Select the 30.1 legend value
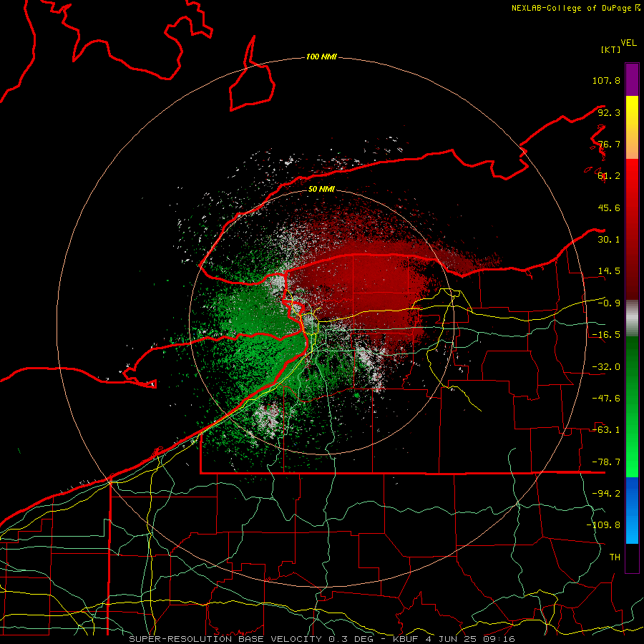The width and height of the screenshot is (644, 644). [609, 240]
